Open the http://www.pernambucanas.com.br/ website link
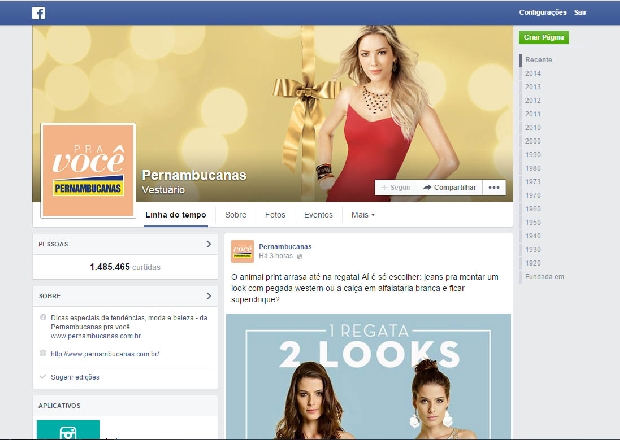Viewport: 620px width, 440px height. click(105, 353)
